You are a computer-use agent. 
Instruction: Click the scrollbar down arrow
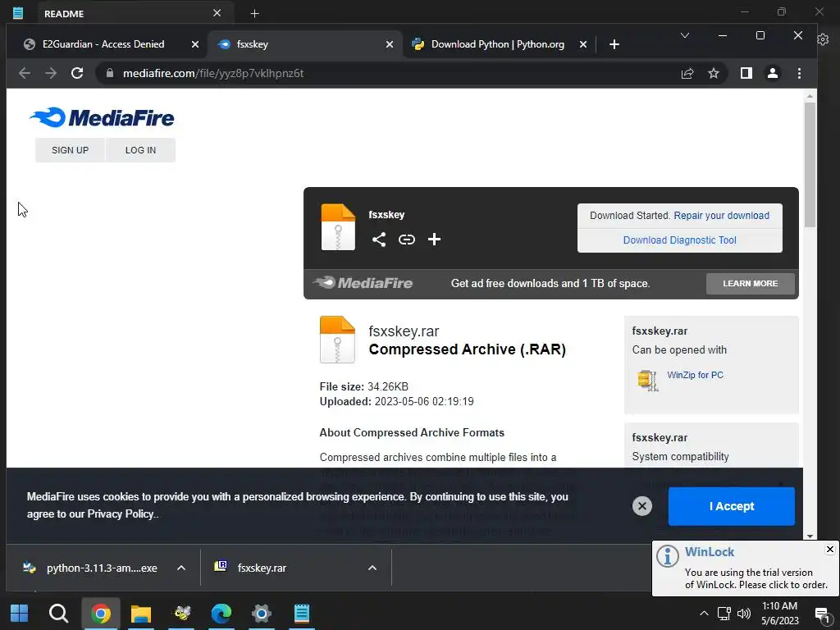tap(810, 536)
